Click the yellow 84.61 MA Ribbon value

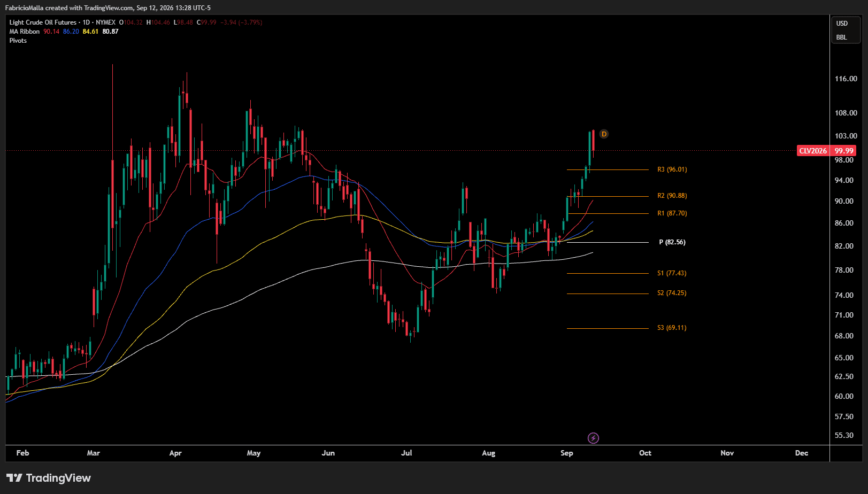click(90, 32)
